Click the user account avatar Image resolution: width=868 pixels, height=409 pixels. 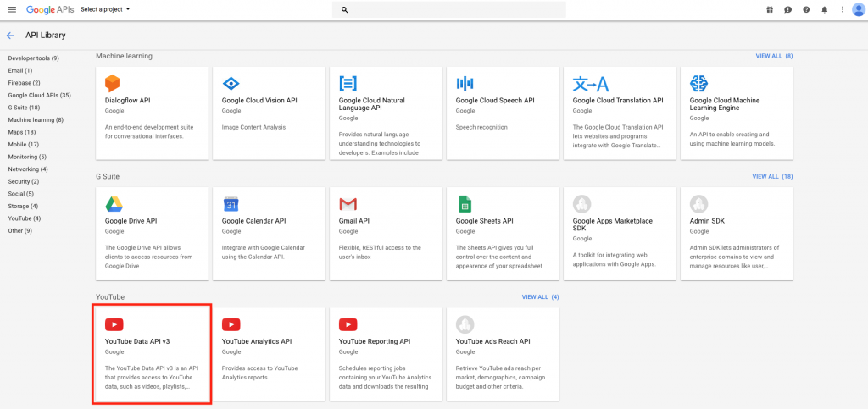[858, 9]
